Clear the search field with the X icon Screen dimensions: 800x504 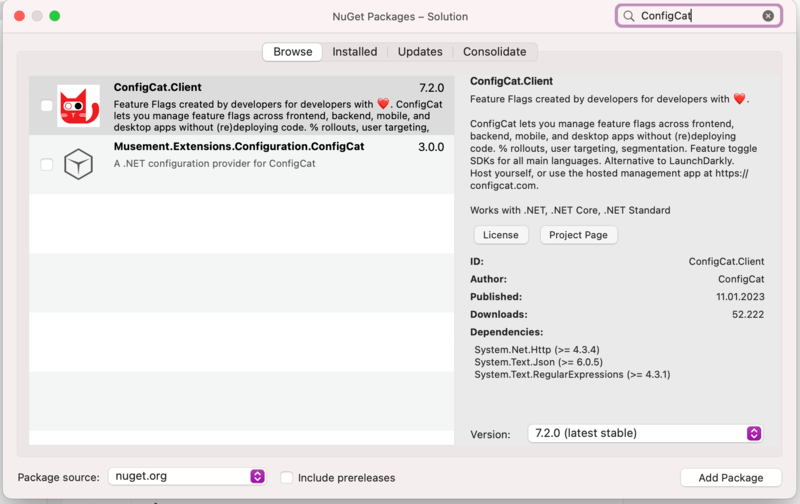pyautogui.click(x=768, y=16)
